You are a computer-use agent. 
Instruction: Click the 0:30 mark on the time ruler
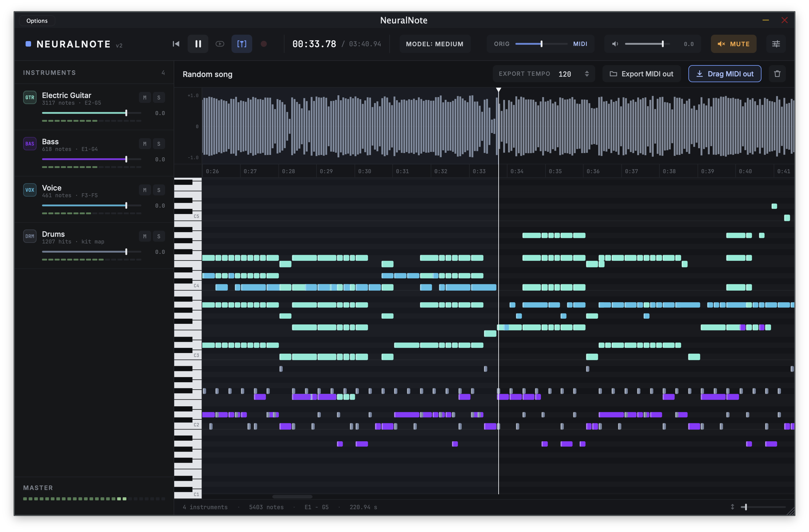[x=365, y=171]
